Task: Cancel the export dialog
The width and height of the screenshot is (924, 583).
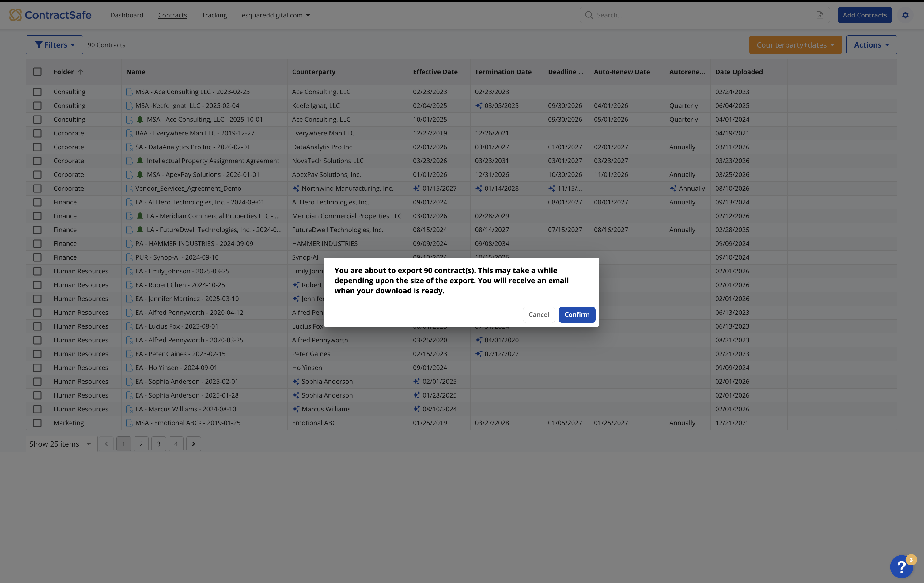Action: pyautogui.click(x=539, y=315)
